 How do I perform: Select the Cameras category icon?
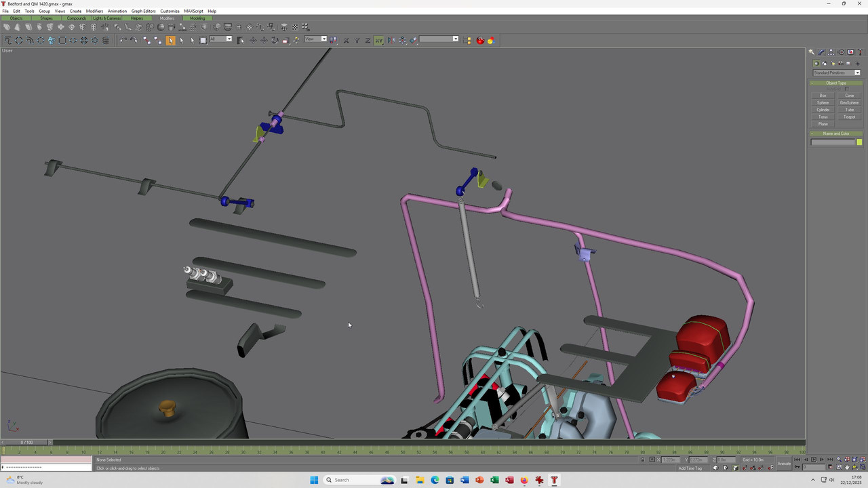click(840, 64)
